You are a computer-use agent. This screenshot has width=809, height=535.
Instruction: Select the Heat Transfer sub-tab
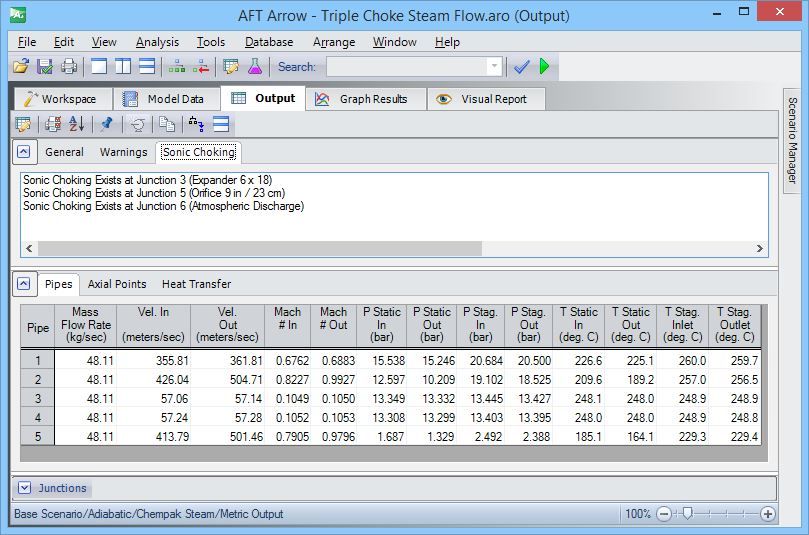click(196, 284)
